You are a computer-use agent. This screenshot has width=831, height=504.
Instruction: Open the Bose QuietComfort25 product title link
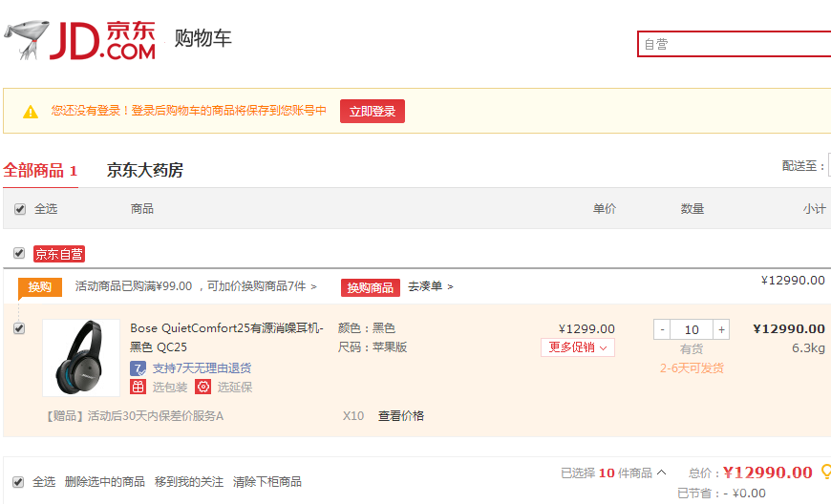226,338
